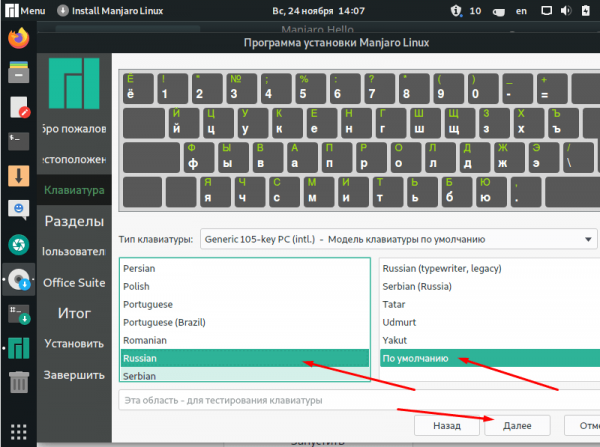Go to Office Suite step in sidebar
The image size is (600, 447).
(74, 282)
